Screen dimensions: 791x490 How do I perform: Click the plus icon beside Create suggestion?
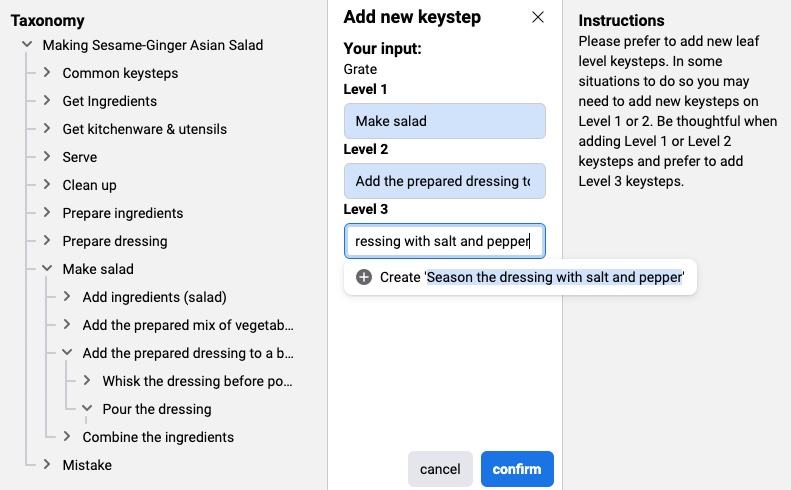364,277
